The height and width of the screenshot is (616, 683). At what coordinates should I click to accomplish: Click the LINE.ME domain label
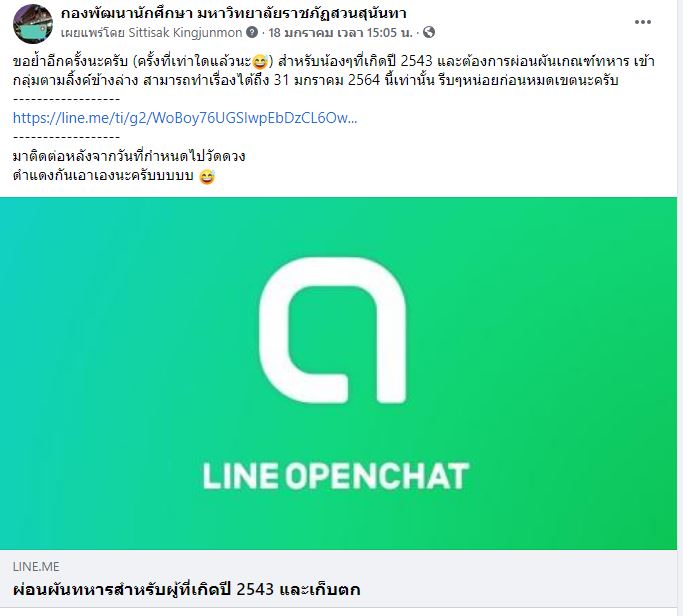point(36,566)
